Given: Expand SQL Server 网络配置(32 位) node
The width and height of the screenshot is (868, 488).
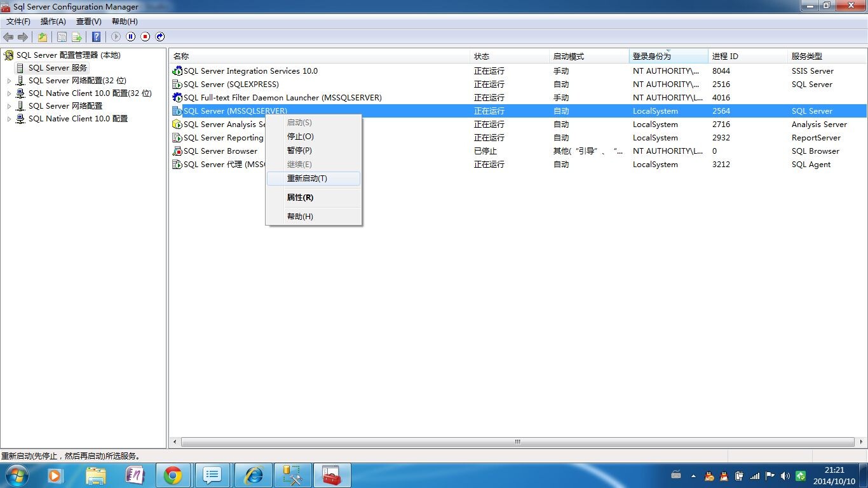Looking at the screenshot, I should click(9, 81).
